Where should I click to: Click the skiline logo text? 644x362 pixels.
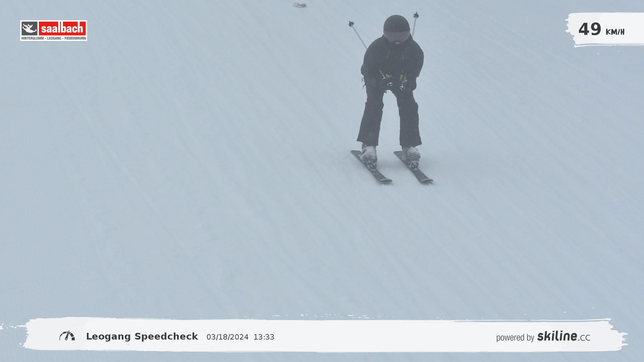point(557,336)
